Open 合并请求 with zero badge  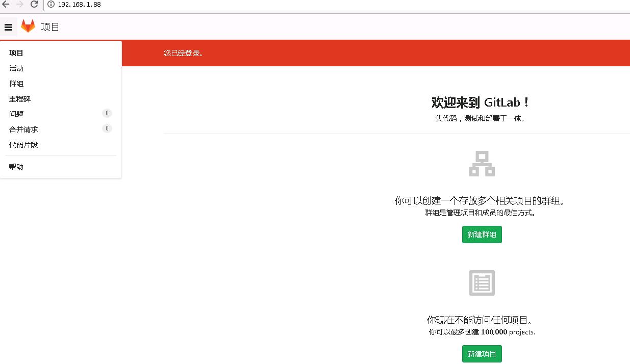[x=23, y=129]
